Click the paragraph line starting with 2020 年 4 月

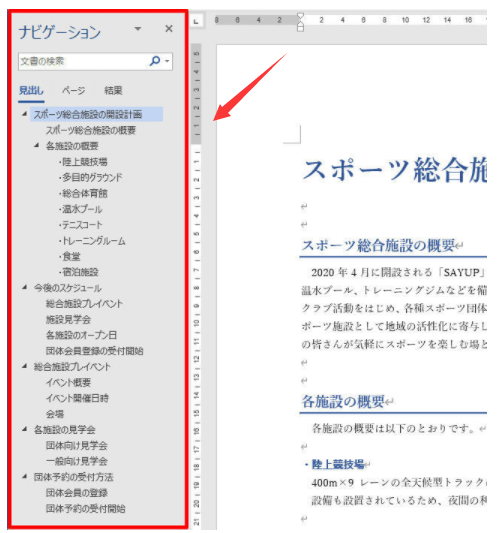[x=398, y=272]
